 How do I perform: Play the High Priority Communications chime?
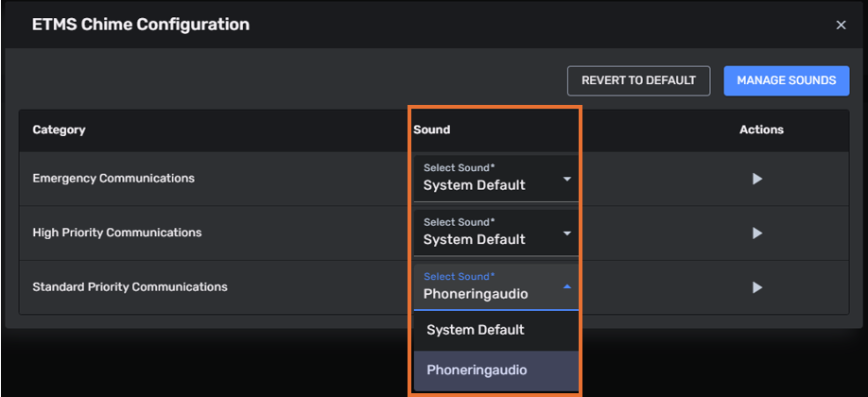pos(757,233)
